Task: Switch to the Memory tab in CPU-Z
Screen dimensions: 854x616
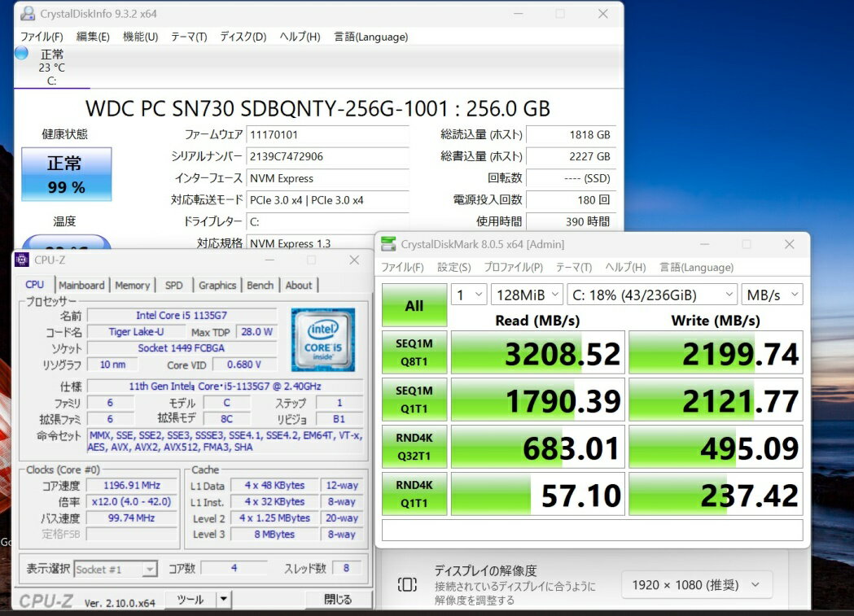Action: (x=133, y=285)
